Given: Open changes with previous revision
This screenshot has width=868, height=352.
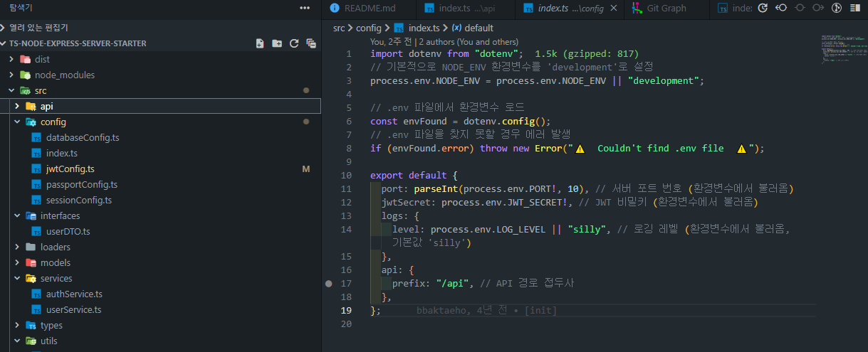Looking at the screenshot, I should [x=781, y=9].
